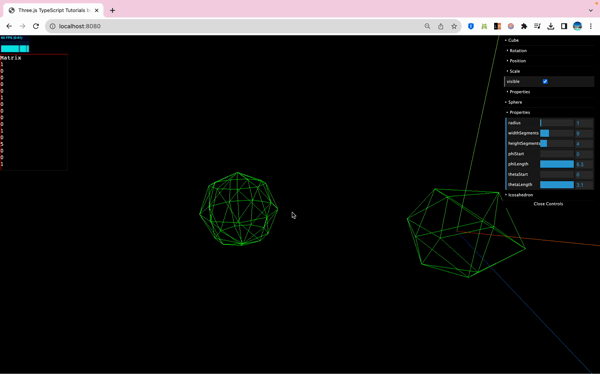Edit the thetaLength value 3.1 field
The width and height of the screenshot is (600, 374).
point(584,185)
